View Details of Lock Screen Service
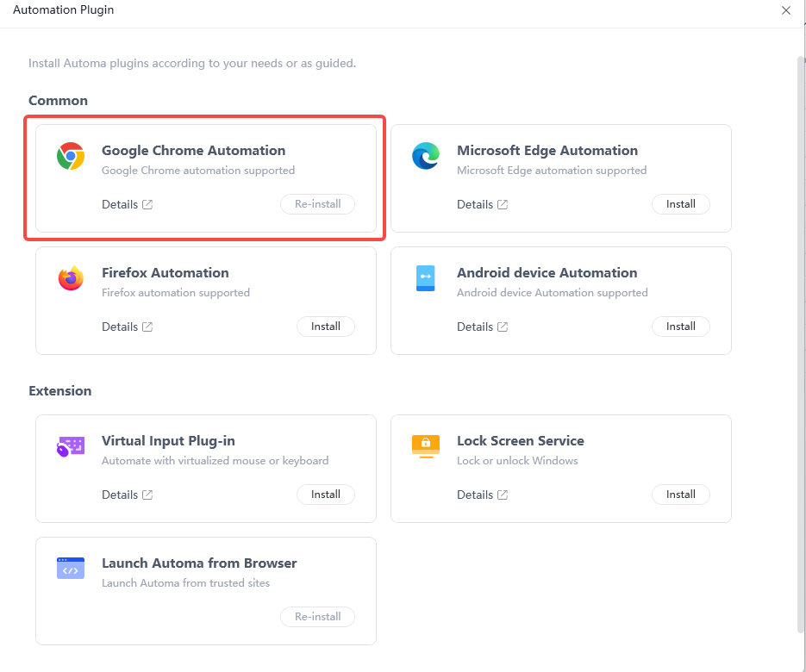Screen dimensions: 806x672 476,495
